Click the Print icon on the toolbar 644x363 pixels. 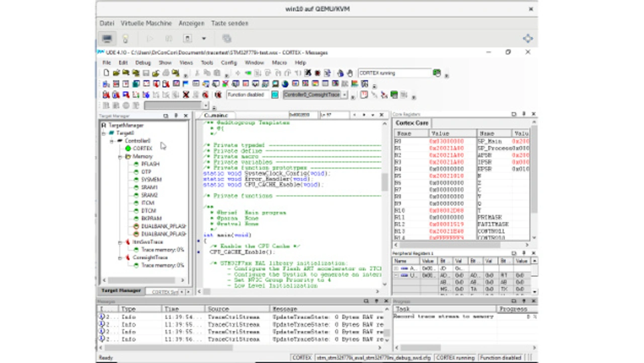167,73
